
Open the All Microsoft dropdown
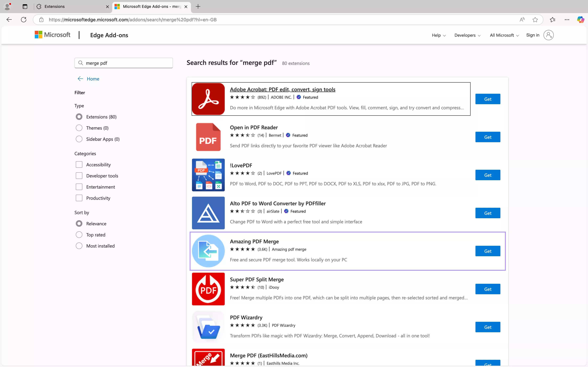504,35
